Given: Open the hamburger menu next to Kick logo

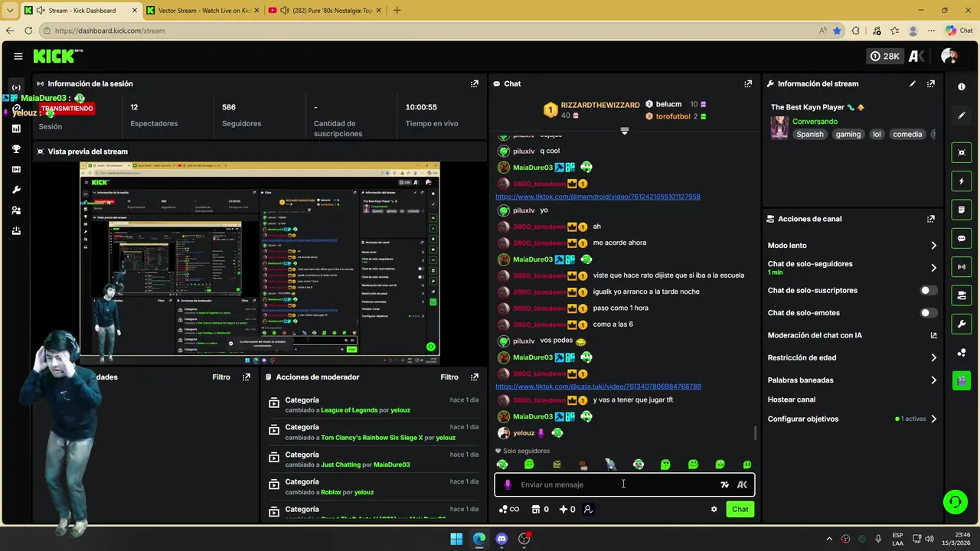Looking at the screenshot, I should point(18,56).
